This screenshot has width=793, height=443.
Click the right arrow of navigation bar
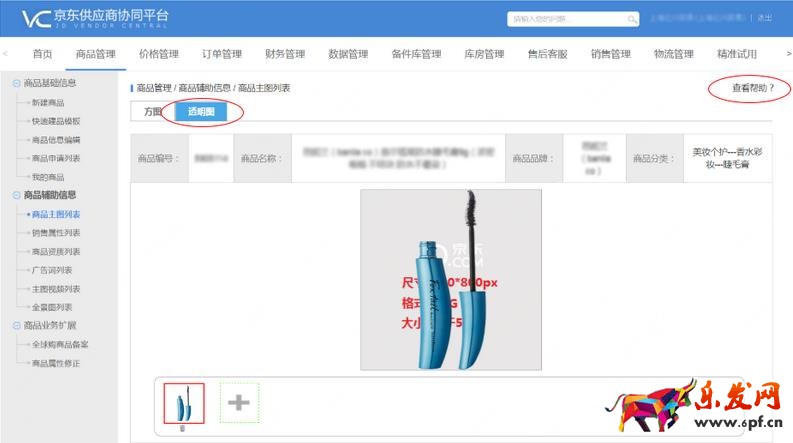[788, 53]
